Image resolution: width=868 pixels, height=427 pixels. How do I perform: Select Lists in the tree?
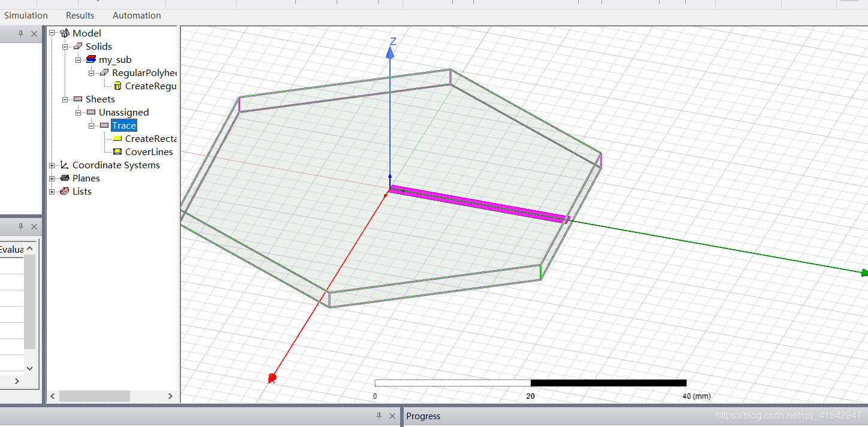(x=82, y=191)
